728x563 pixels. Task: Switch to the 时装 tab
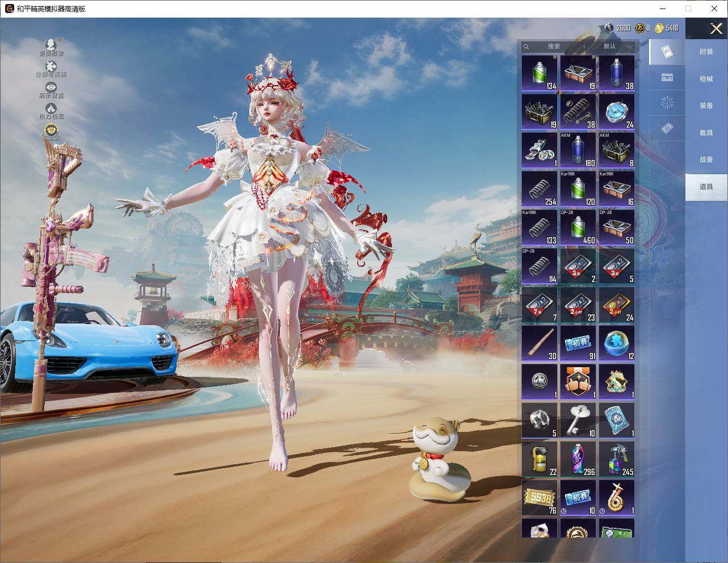click(706, 52)
